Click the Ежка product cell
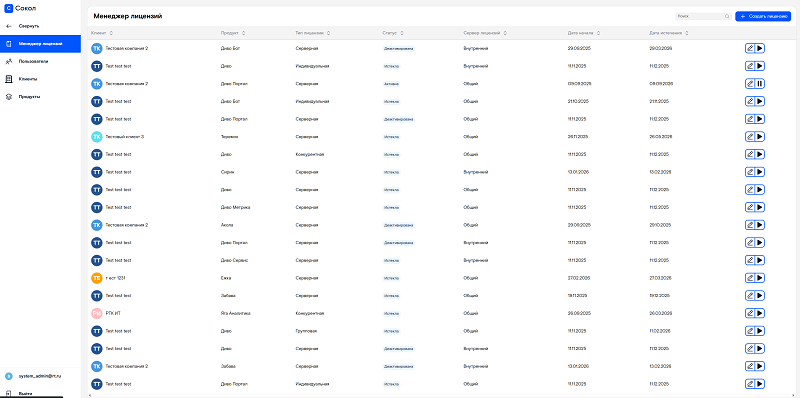 click(226, 278)
